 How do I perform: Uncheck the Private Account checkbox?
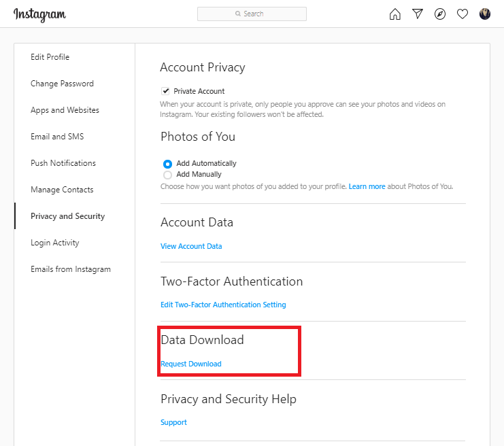tap(165, 91)
